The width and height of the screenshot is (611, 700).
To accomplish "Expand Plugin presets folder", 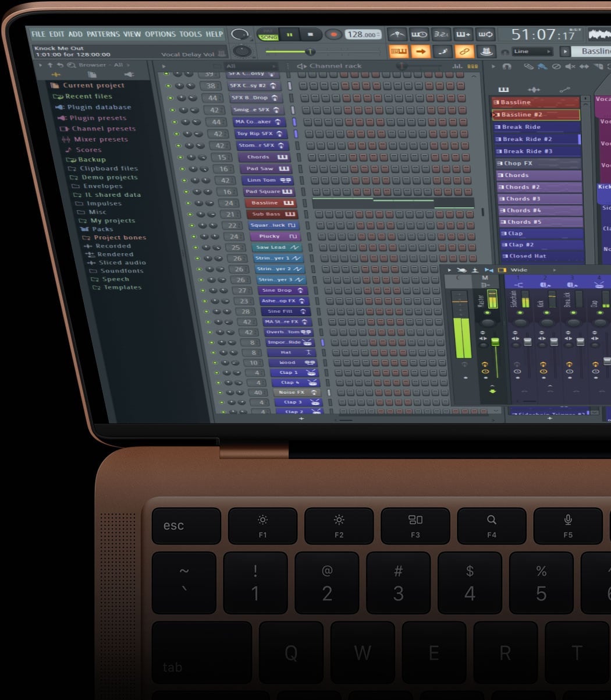I will 93,118.
